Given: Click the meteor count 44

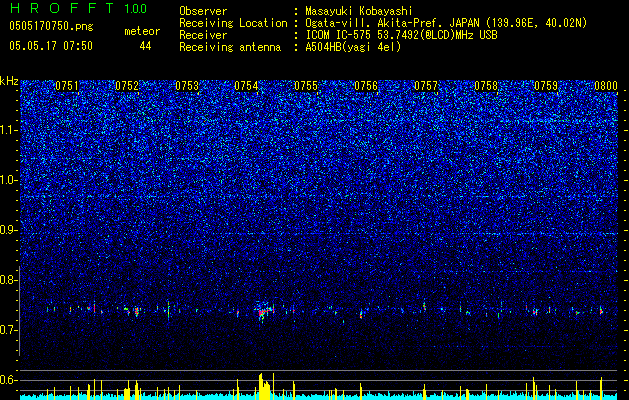Looking at the screenshot, I should tap(145, 46).
